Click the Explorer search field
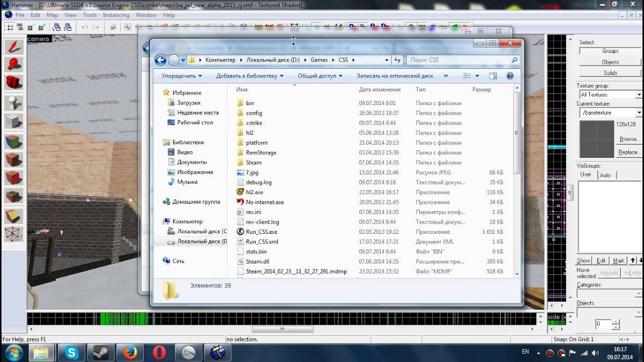644x362 pixels. (x=464, y=60)
